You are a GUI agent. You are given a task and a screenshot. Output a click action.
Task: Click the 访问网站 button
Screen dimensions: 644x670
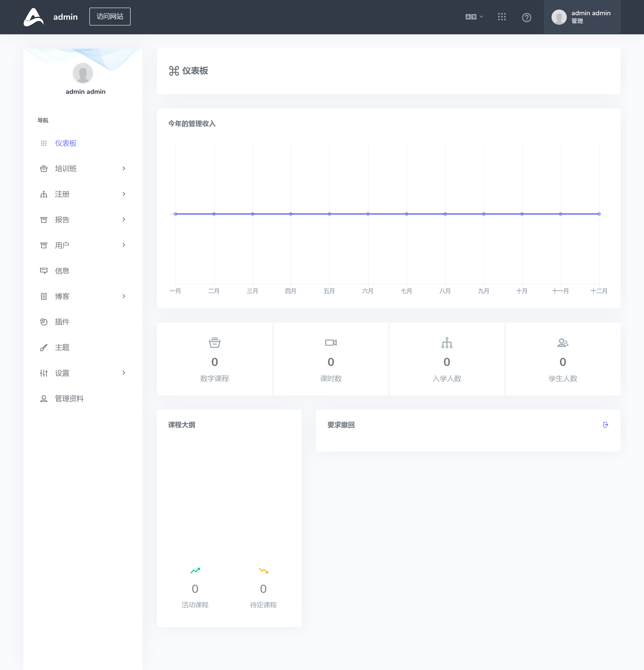(x=110, y=16)
